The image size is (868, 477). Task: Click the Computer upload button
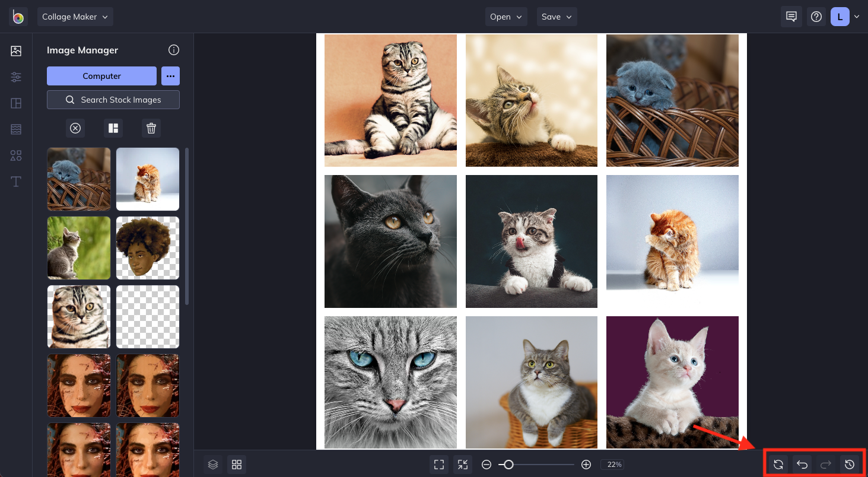point(101,76)
